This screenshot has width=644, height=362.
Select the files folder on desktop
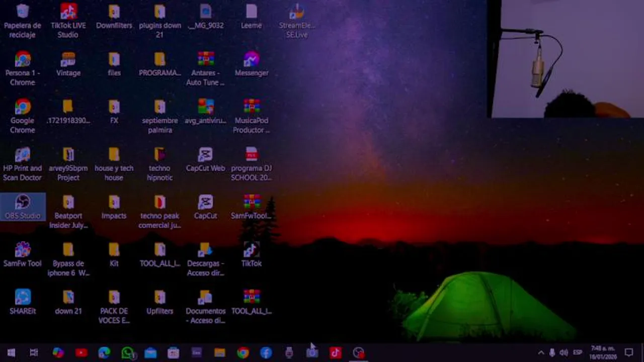click(114, 64)
